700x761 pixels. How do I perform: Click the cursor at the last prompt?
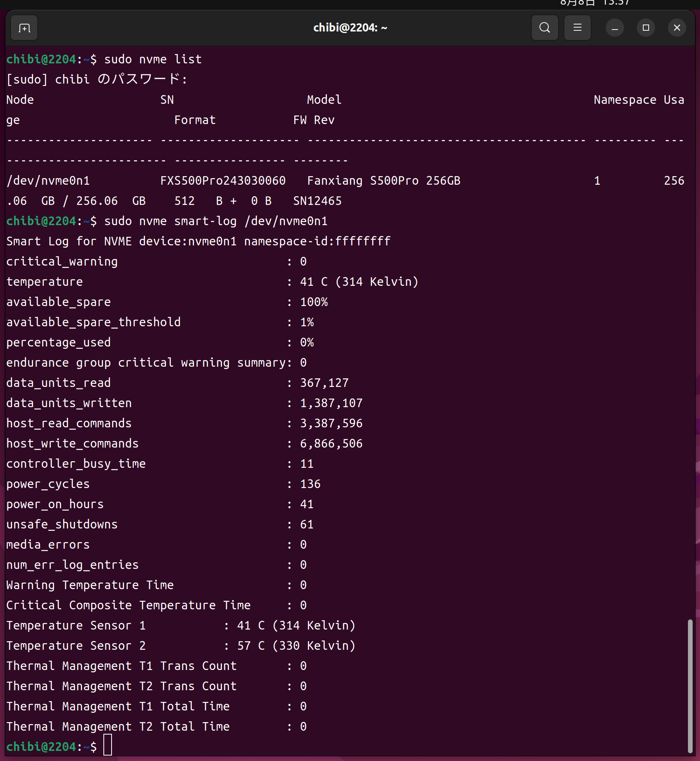click(108, 745)
